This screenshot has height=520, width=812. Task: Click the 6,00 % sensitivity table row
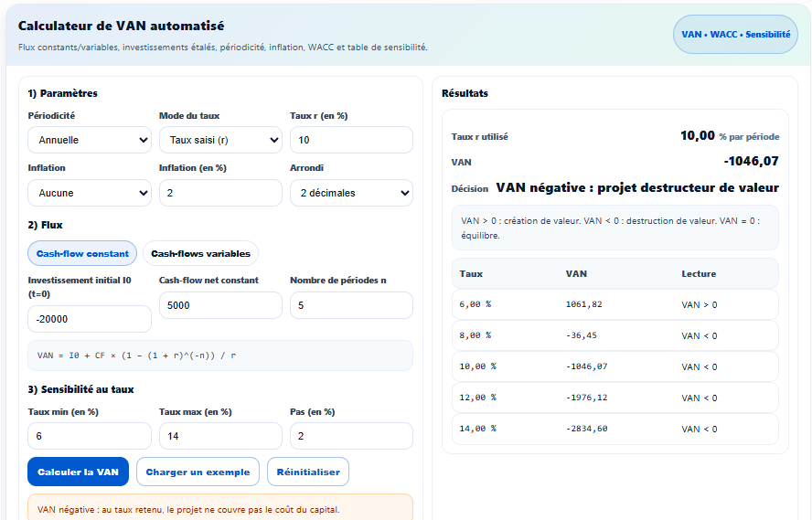pos(614,304)
